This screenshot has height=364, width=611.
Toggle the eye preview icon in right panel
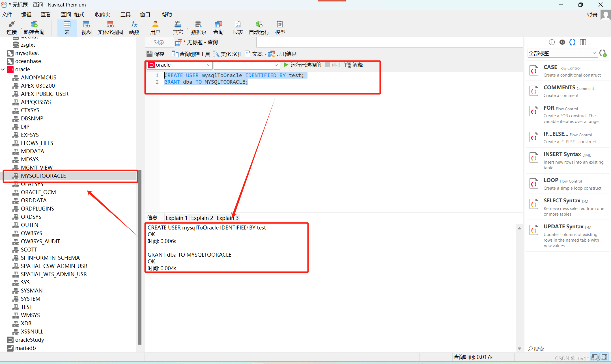point(562,42)
